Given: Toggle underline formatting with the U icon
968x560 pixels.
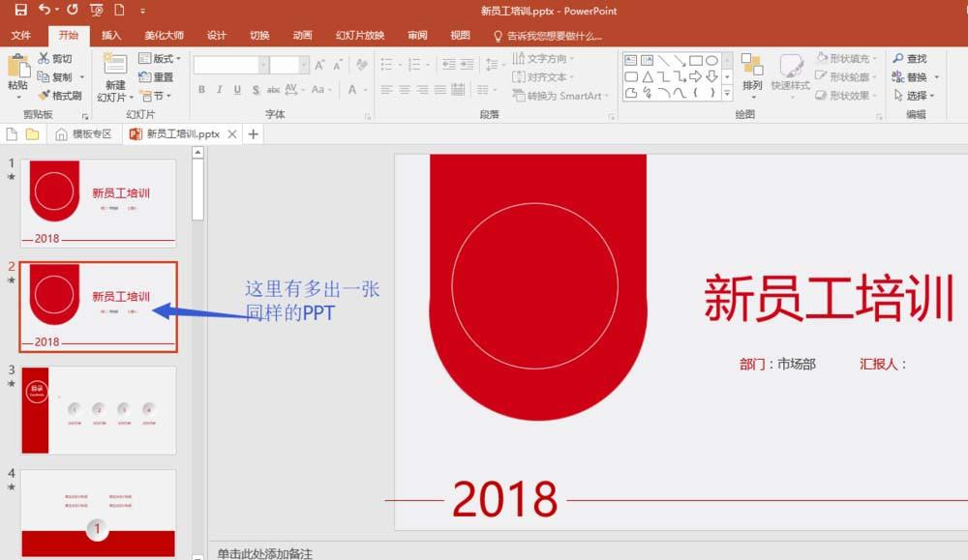Looking at the screenshot, I should pyautogui.click(x=236, y=88).
